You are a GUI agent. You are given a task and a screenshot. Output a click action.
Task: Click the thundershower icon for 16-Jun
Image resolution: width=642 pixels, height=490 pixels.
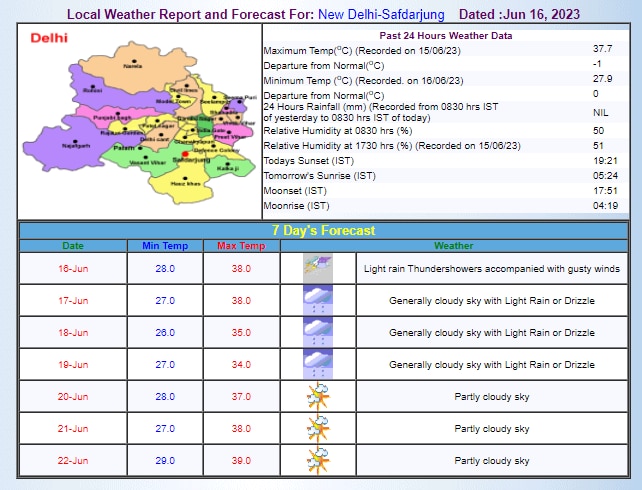coord(318,268)
